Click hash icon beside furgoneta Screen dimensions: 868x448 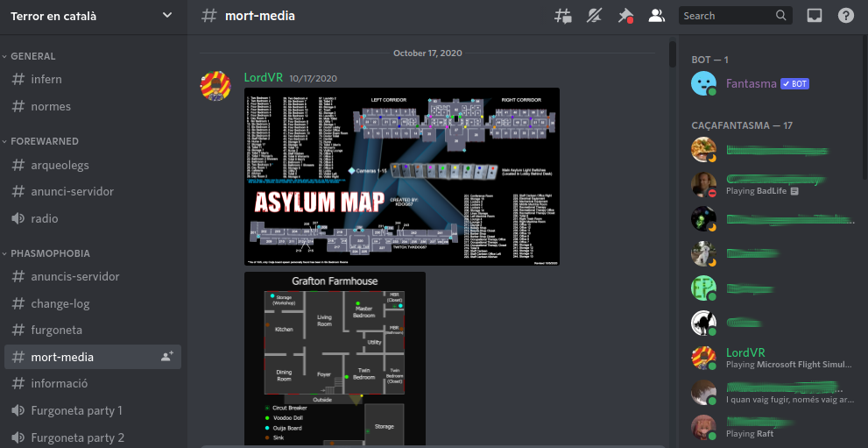click(18, 330)
